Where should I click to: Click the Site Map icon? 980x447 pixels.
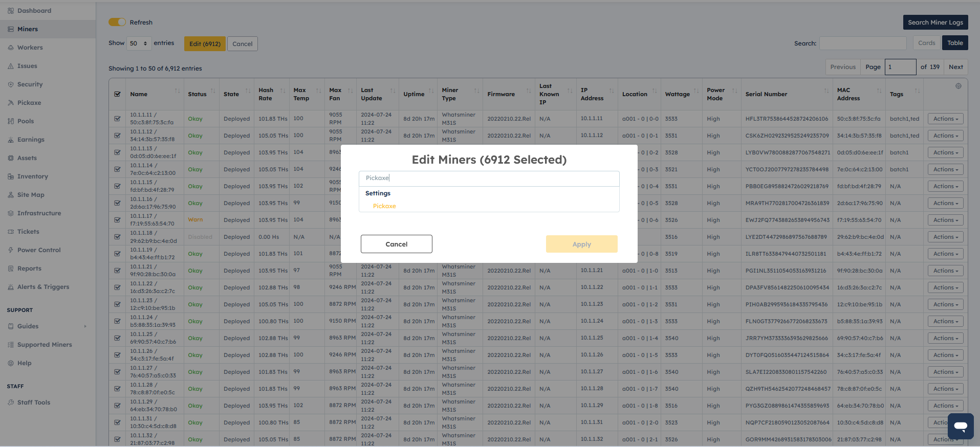point(11,195)
